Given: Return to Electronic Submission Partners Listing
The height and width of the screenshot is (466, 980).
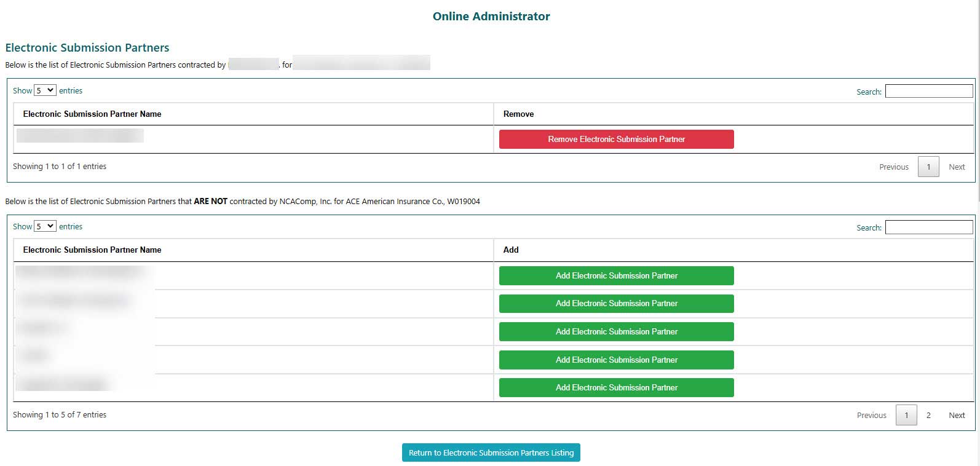Looking at the screenshot, I should pyautogui.click(x=491, y=452).
